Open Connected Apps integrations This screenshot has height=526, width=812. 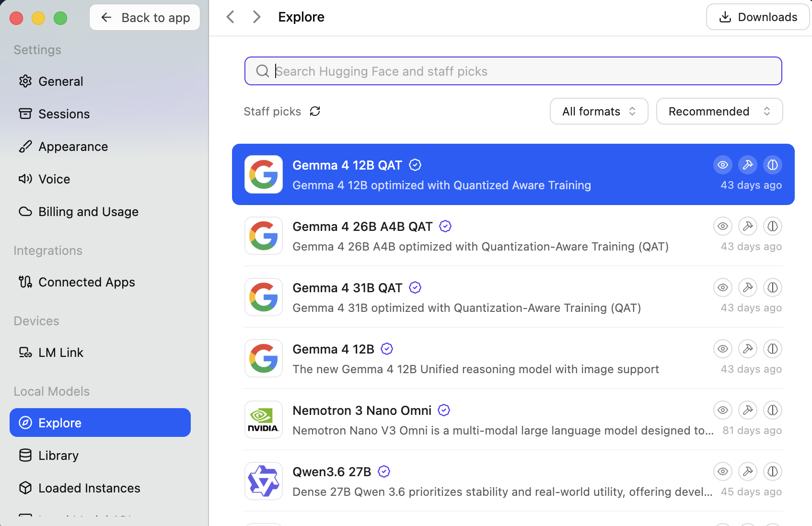[x=100, y=282]
